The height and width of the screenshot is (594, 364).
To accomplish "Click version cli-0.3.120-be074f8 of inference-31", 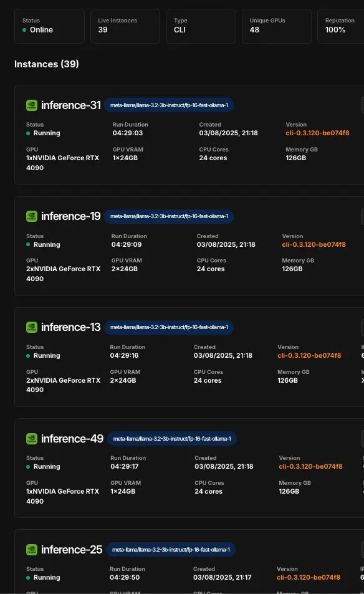I will click(x=317, y=133).
